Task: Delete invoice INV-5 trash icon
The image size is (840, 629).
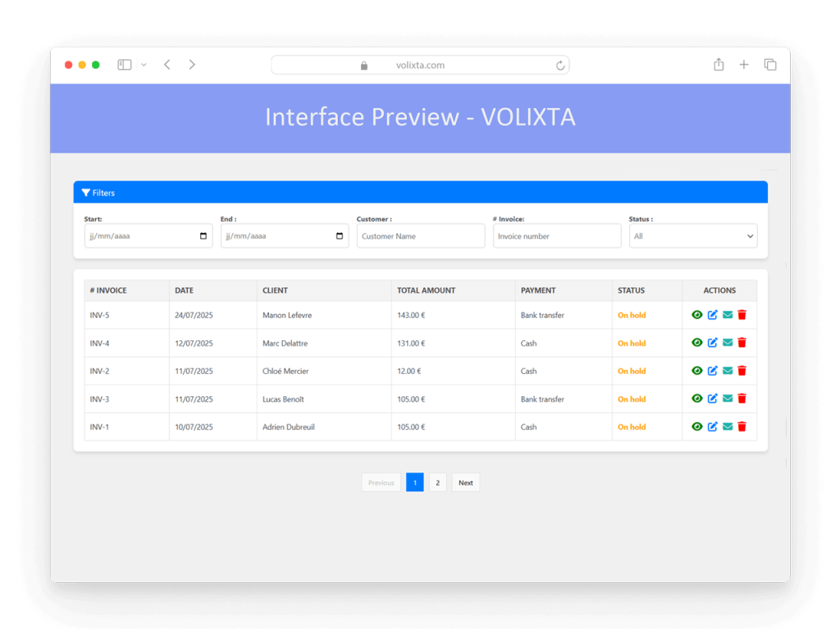Action: tap(742, 315)
